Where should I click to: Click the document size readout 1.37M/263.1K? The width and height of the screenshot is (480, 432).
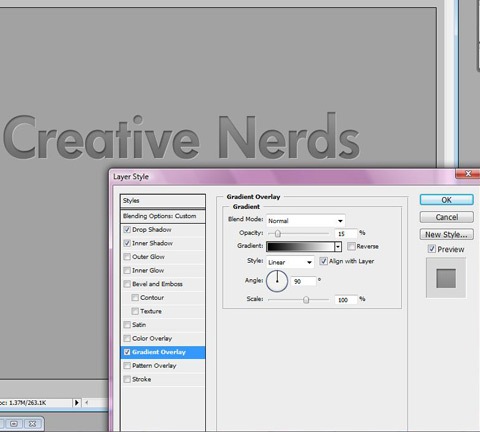[x=28, y=403]
